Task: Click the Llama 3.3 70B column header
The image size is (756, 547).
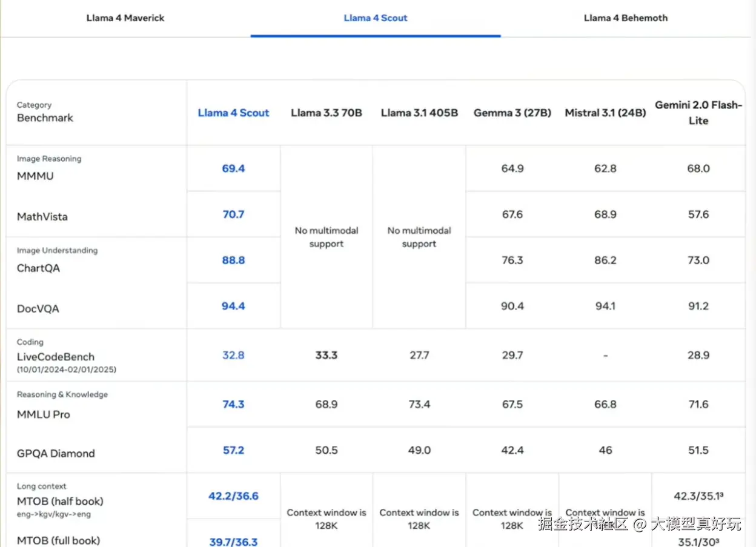Action: [327, 113]
